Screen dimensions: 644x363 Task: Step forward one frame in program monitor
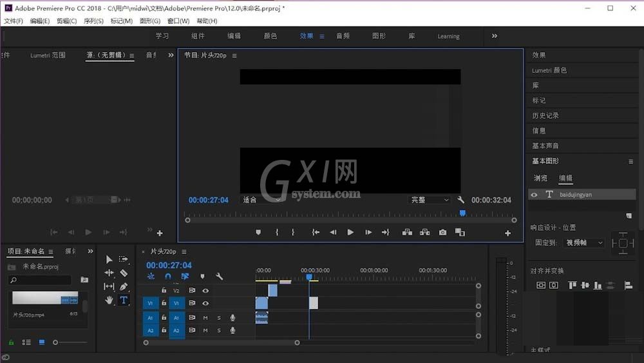point(368,233)
